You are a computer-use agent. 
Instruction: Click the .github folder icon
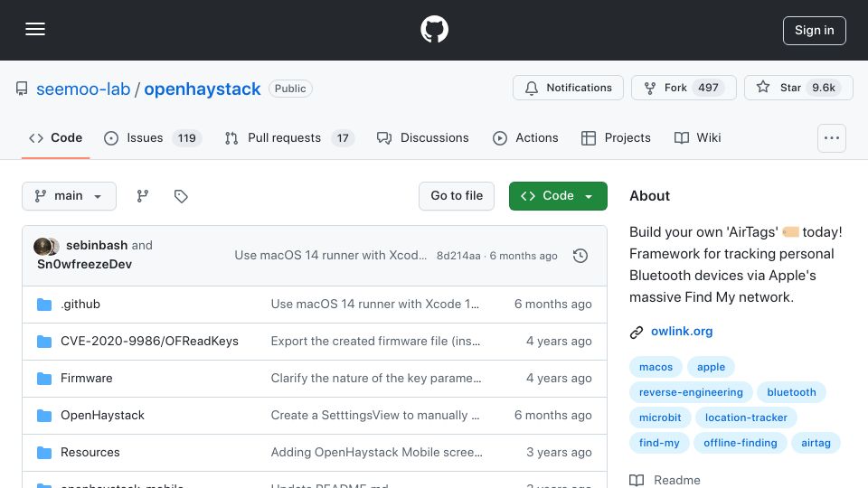point(44,305)
